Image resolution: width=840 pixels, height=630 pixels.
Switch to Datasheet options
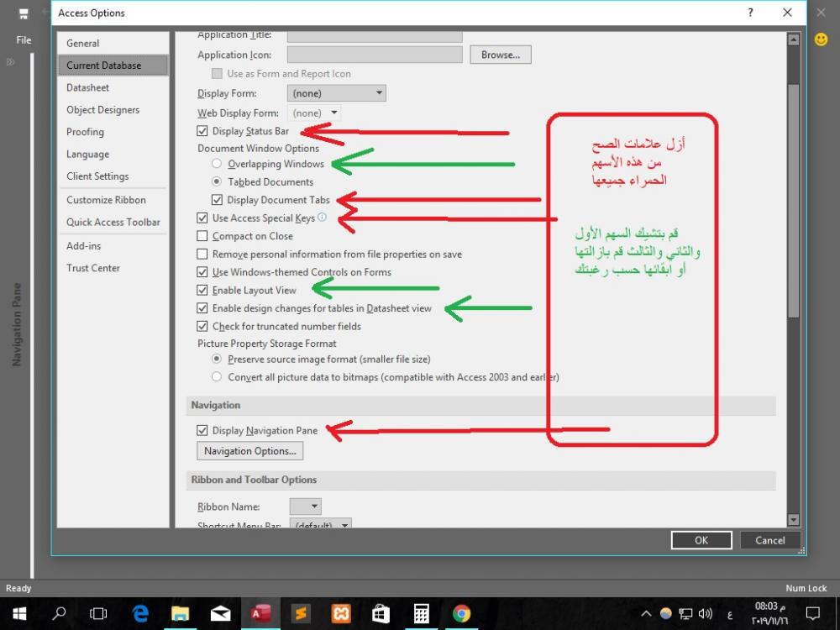tap(113, 87)
